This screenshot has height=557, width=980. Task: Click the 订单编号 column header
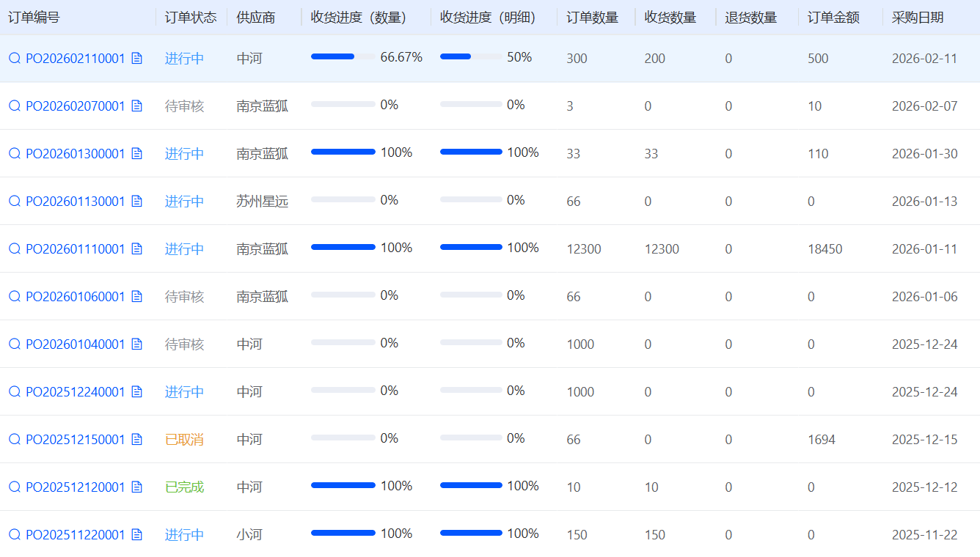(x=34, y=18)
